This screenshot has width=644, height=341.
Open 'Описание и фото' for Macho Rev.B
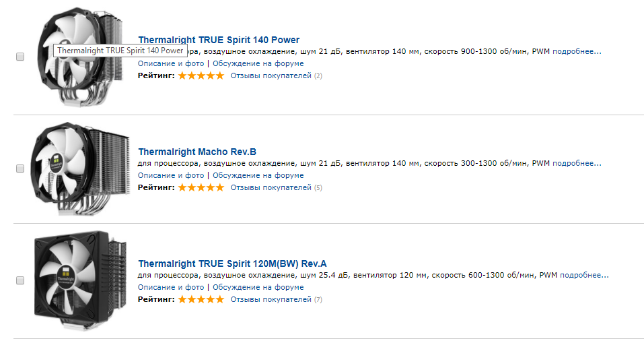pos(171,175)
